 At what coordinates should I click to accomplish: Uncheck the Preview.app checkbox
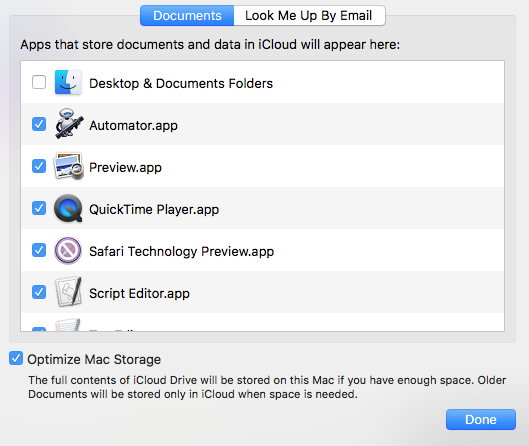pos(39,166)
